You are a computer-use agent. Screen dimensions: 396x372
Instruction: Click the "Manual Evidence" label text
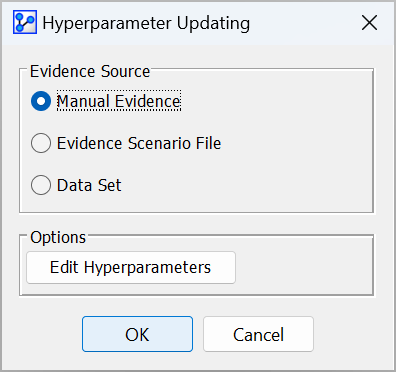point(119,101)
